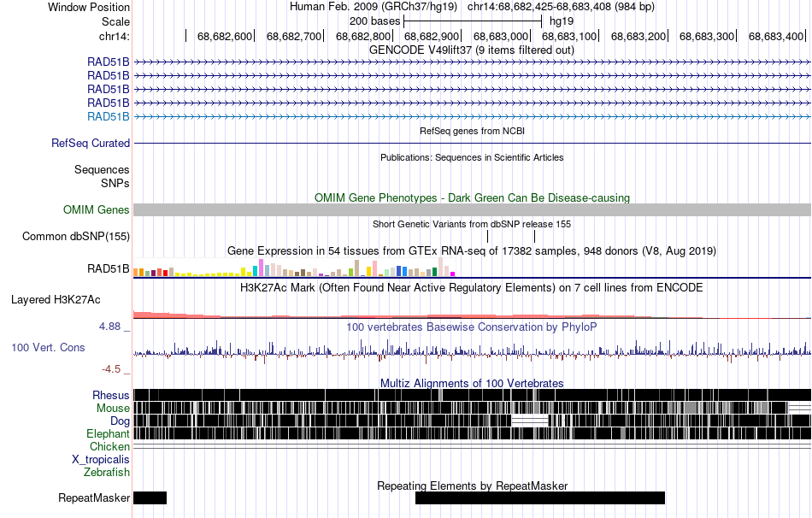812x518 pixels.
Task: Click the Window Position track label
Action: (x=89, y=7)
